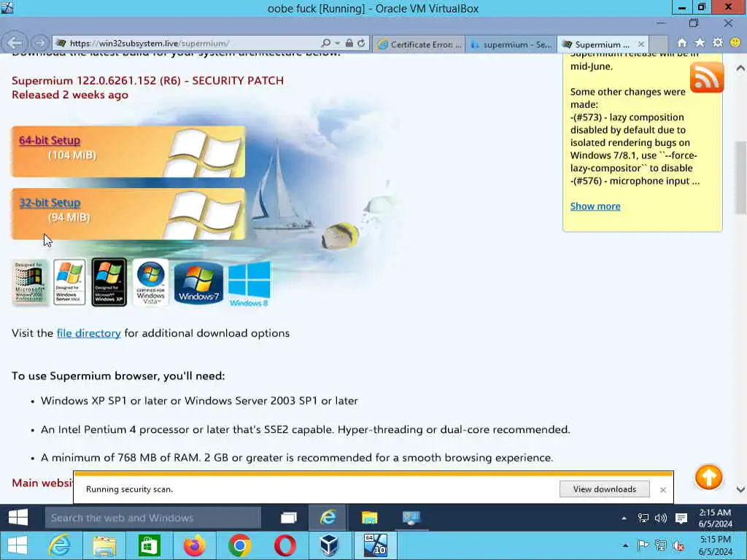Download the 64-bit Setup link
This screenshot has width=747, height=560.
[x=50, y=140]
